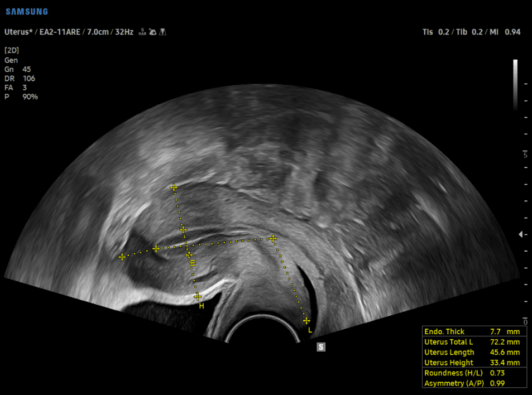Click the DR 106 dynamic range parameter
Image resolution: width=532 pixels, height=395 pixels.
20,78
